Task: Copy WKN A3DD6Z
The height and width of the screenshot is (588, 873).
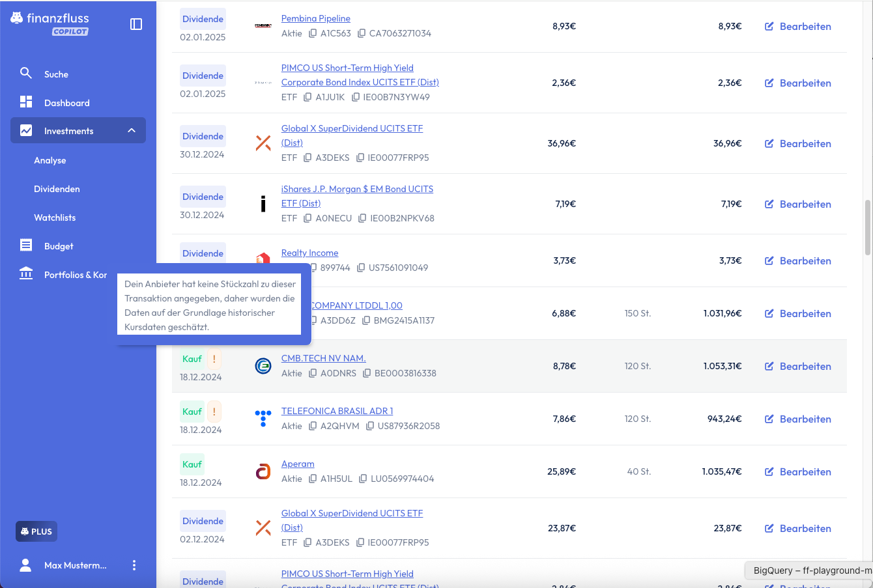Action: (x=313, y=320)
